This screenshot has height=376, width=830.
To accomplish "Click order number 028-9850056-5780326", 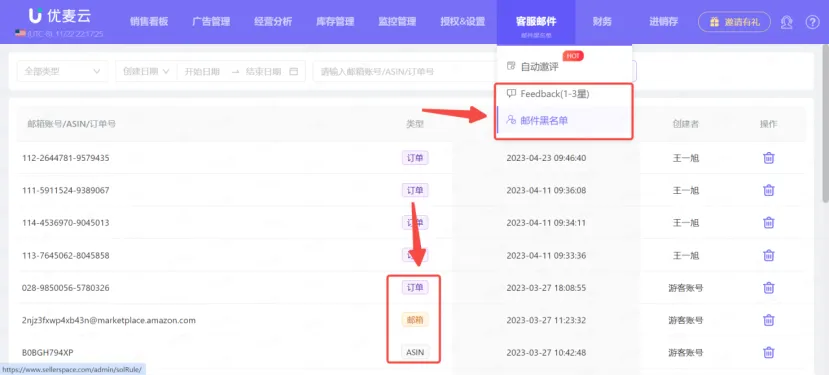I will coord(66,288).
